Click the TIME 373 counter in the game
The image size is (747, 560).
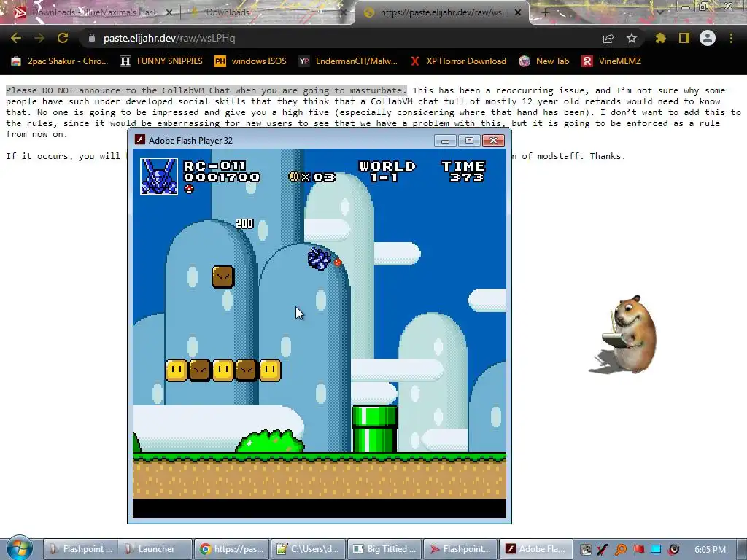click(x=463, y=172)
